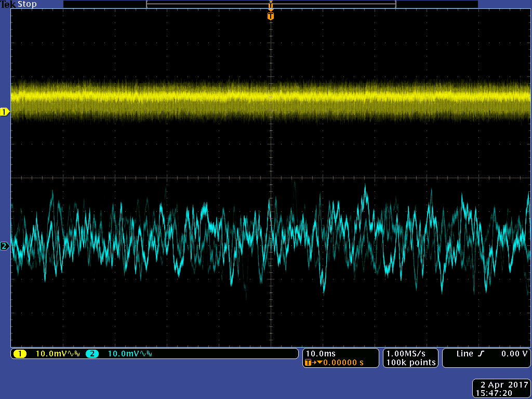Click the 0.00 V trigger level readout
The height and width of the screenshot is (399, 532).
(514, 354)
